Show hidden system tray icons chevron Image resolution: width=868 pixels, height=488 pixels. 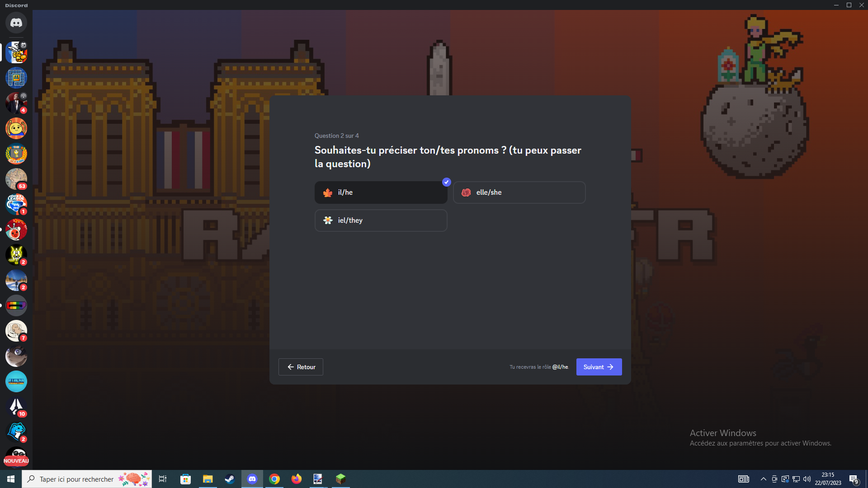point(763,479)
